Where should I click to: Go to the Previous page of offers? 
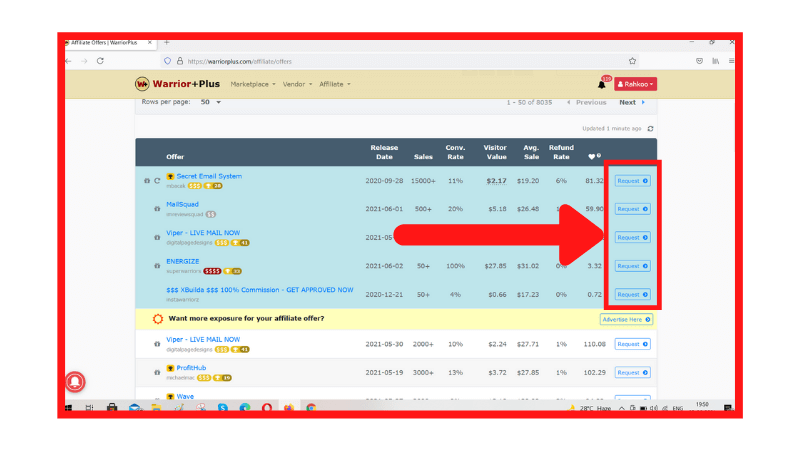click(587, 102)
